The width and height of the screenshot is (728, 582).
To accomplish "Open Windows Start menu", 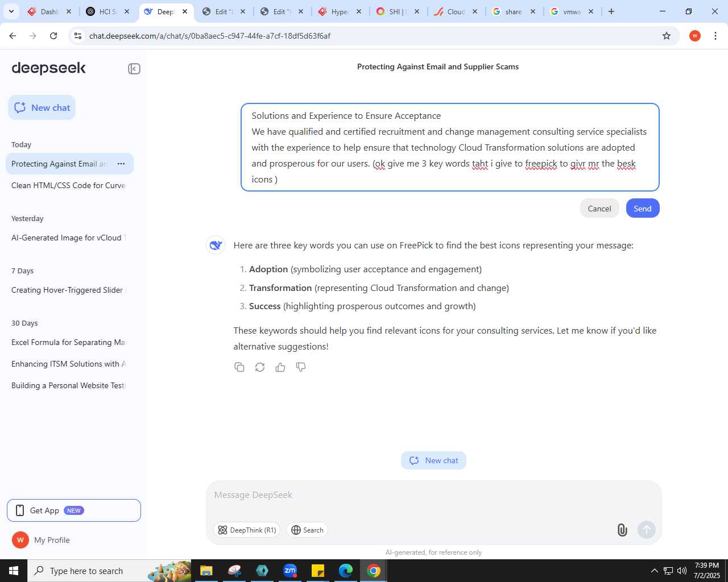I will click(x=14, y=571).
